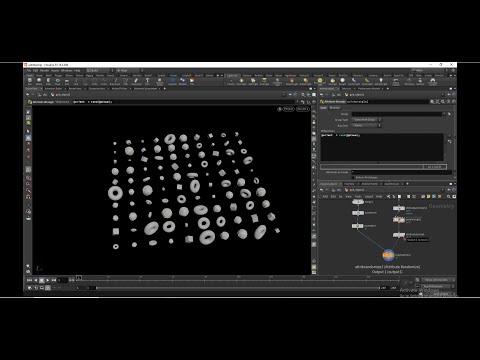Open the Auto Update dropdown
This screenshot has height=360, width=480.
pyautogui.click(x=440, y=294)
